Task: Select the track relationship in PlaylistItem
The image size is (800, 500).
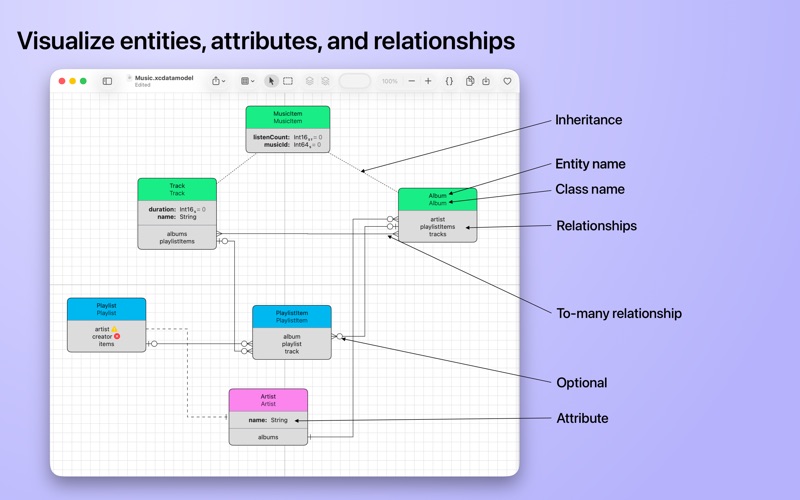Action: [x=292, y=352]
